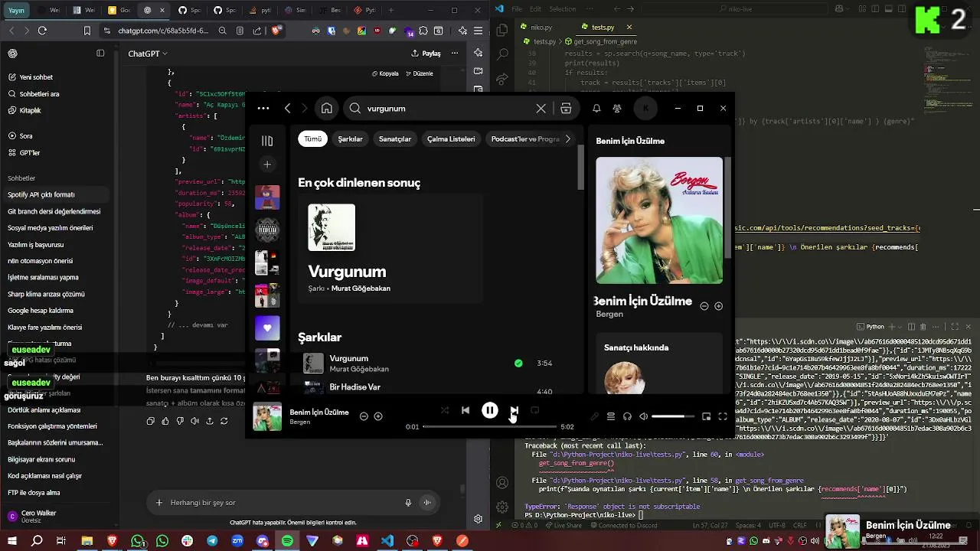The height and width of the screenshot is (551, 980).
Task: Click the thumbs up icon under the ChatGPT reply
Action: click(165, 421)
